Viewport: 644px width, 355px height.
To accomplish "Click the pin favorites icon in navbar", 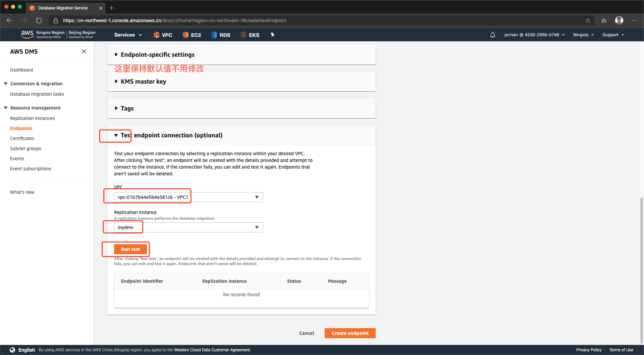I will tap(272, 35).
